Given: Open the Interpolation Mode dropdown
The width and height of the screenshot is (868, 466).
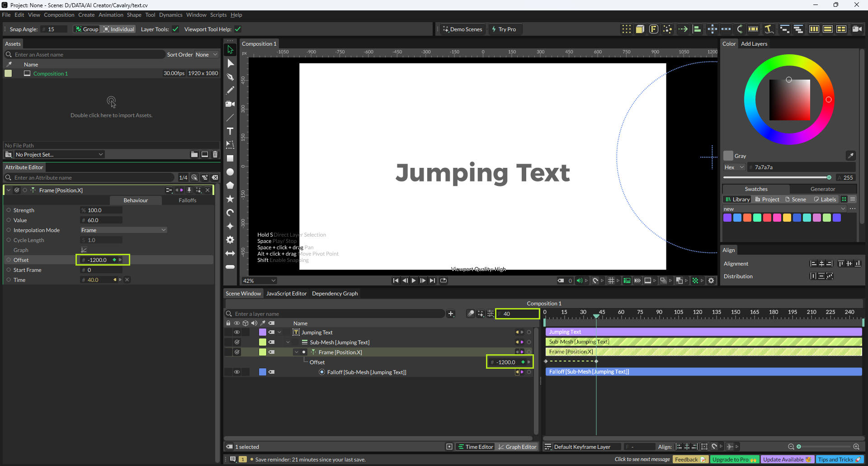Looking at the screenshot, I should click(123, 230).
